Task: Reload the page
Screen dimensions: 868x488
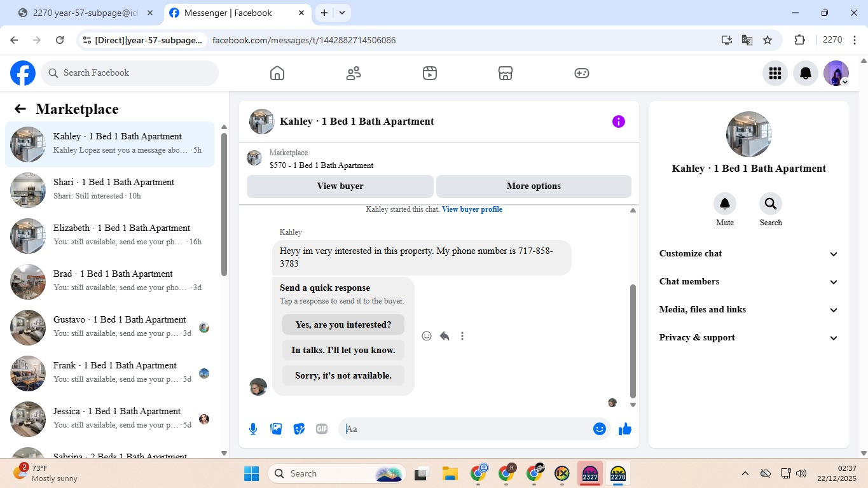Action: tap(60, 40)
